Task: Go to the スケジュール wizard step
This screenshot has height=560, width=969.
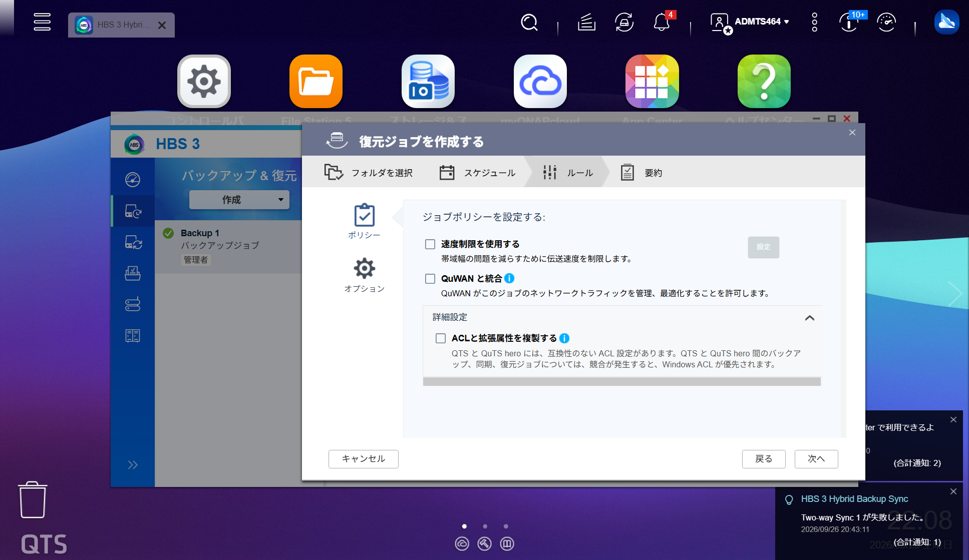Action: 477,173
